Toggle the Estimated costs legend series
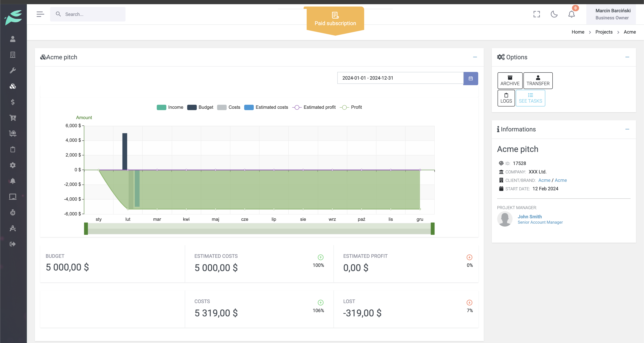This screenshot has width=644, height=343. [x=266, y=107]
